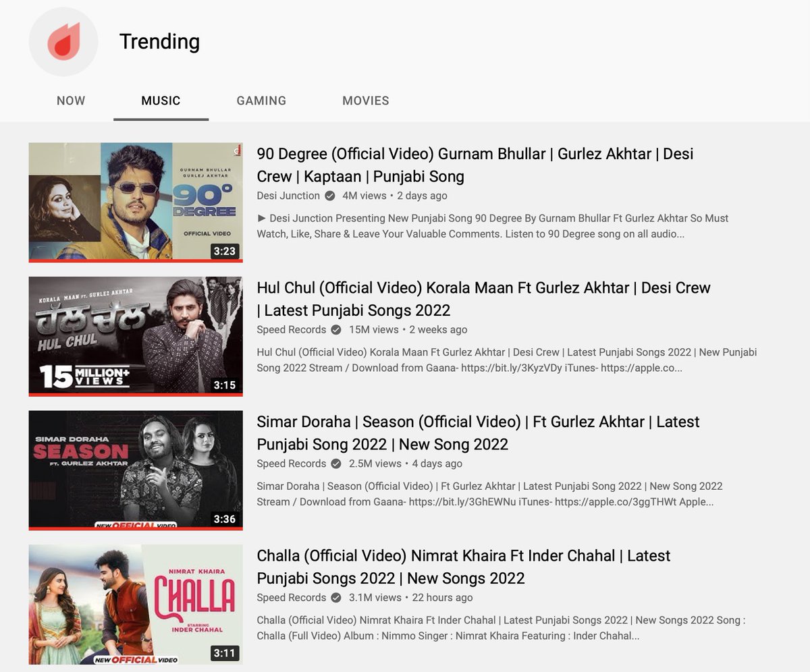Open the Challa (Official Video) title link
810x672 pixels.
pos(464,567)
